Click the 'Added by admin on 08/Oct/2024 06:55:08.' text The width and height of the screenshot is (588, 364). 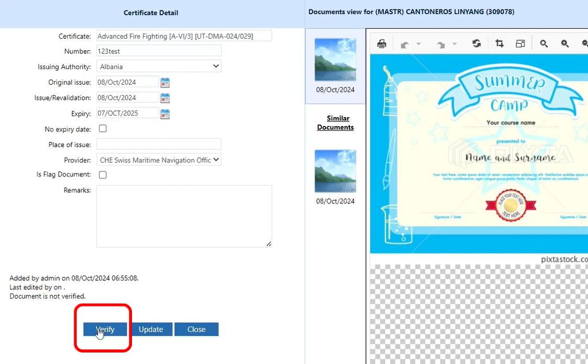74,278
